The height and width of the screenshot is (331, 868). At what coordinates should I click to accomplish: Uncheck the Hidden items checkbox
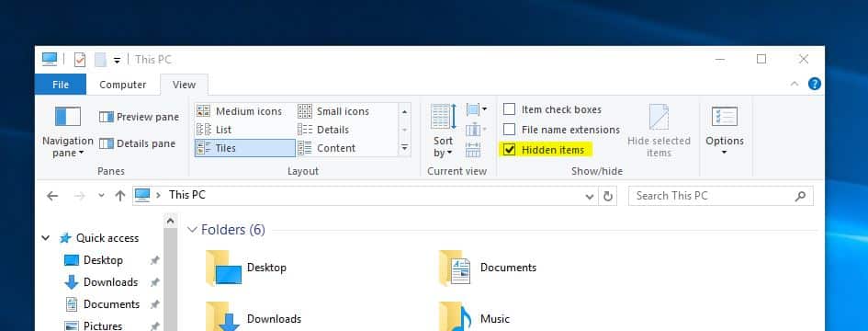point(509,150)
